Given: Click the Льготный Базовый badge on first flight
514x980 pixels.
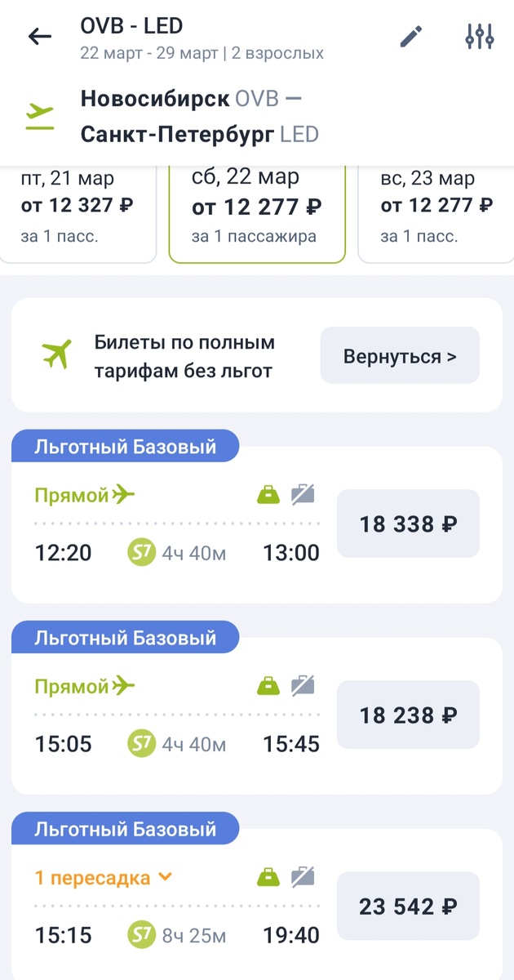Looking at the screenshot, I should click(x=124, y=445).
